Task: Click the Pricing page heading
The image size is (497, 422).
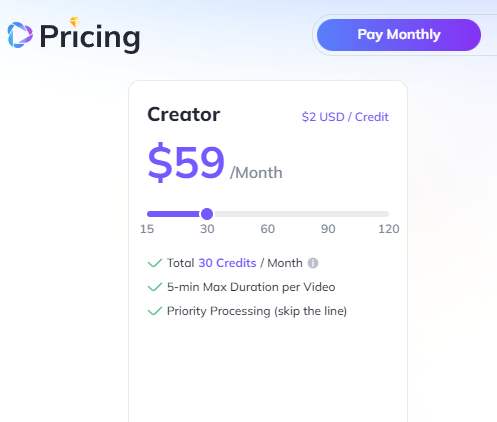Action: click(x=90, y=37)
